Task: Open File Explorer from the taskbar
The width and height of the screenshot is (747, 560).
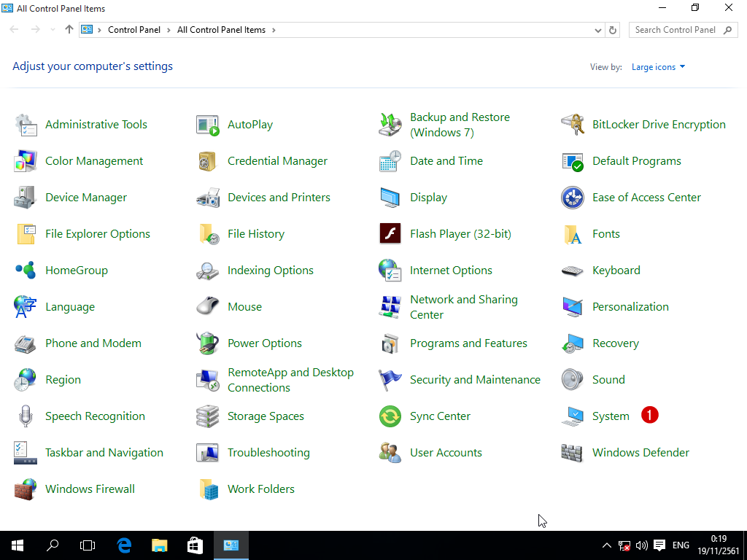Action: tap(160, 545)
